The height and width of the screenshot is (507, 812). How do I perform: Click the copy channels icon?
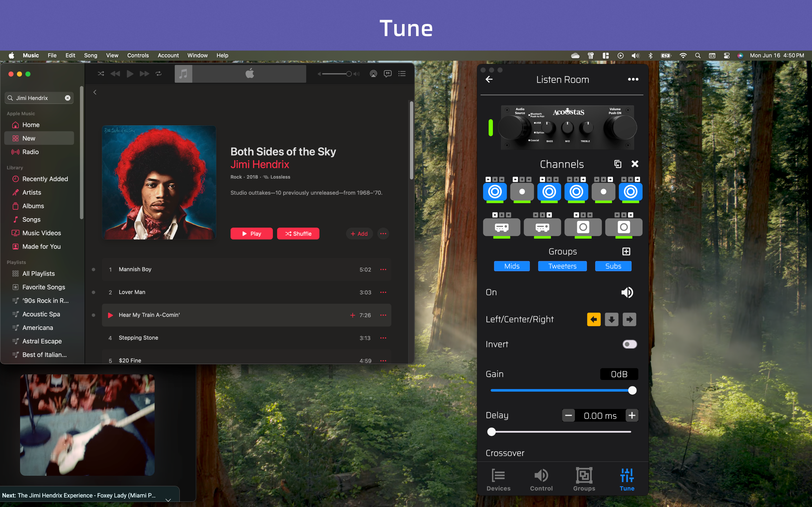618,164
